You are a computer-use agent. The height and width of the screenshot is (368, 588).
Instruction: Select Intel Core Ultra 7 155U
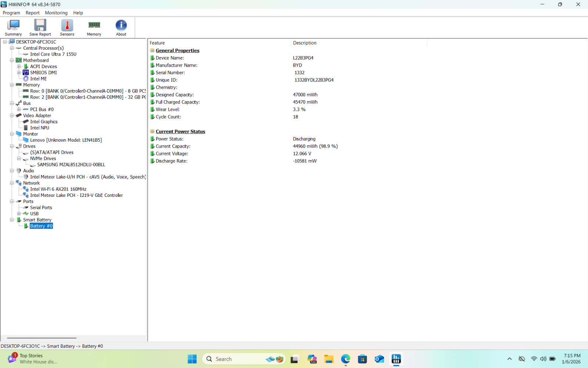coord(53,54)
